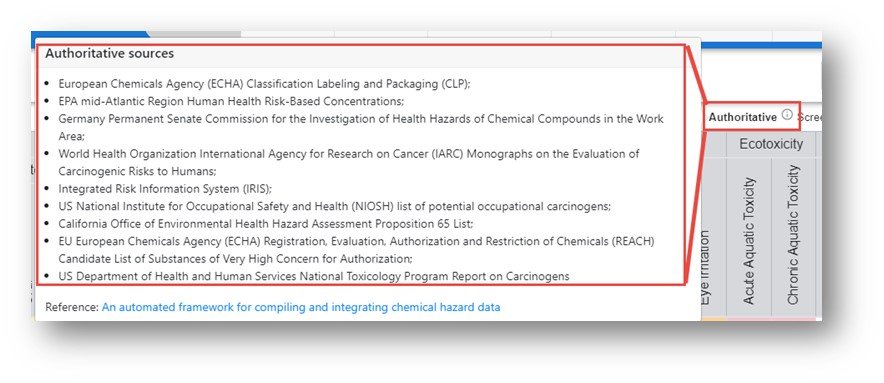Click the Authoritative sources popover title
884x383 pixels.
pos(109,54)
